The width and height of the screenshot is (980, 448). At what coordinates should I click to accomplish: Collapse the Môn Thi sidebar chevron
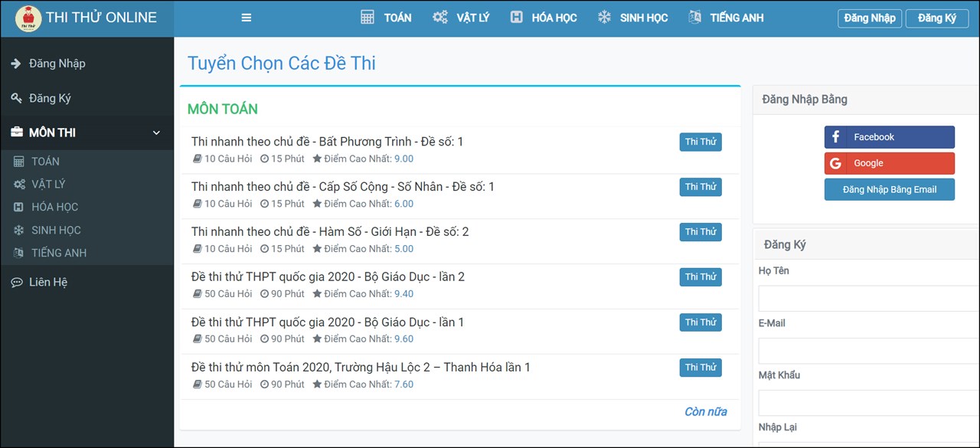[x=156, y=133]
